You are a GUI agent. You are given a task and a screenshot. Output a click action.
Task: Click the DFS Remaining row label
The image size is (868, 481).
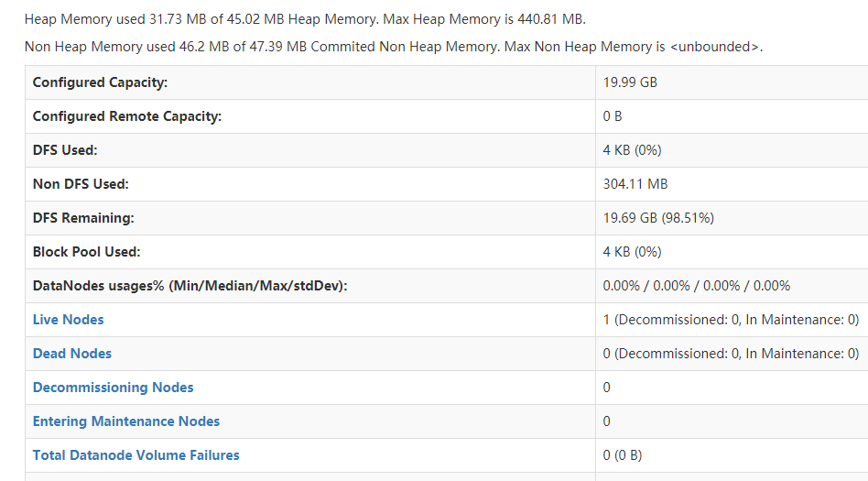(83, 218)
